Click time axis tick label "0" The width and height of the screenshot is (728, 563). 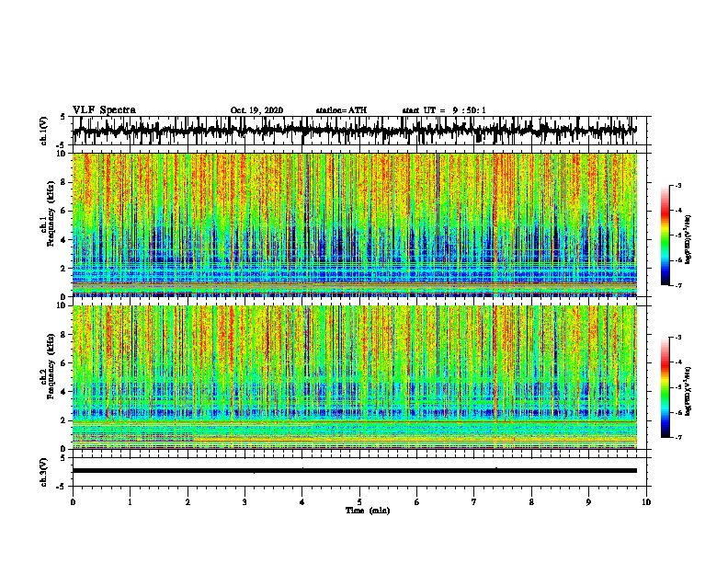point(73,502)
